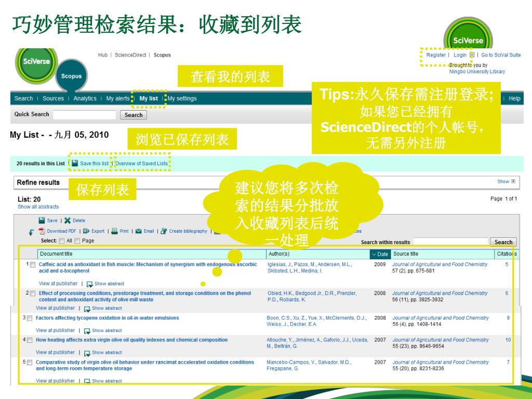Click into the Search within results field

(450, 242)
